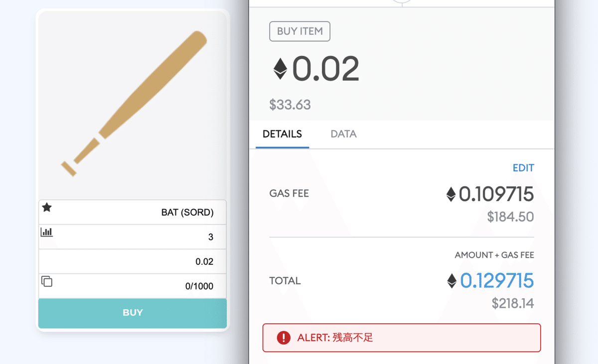This screenshot has height=364, width=598.
Task: Click the bar chart stats icon
Action: (x=46, y=232)
